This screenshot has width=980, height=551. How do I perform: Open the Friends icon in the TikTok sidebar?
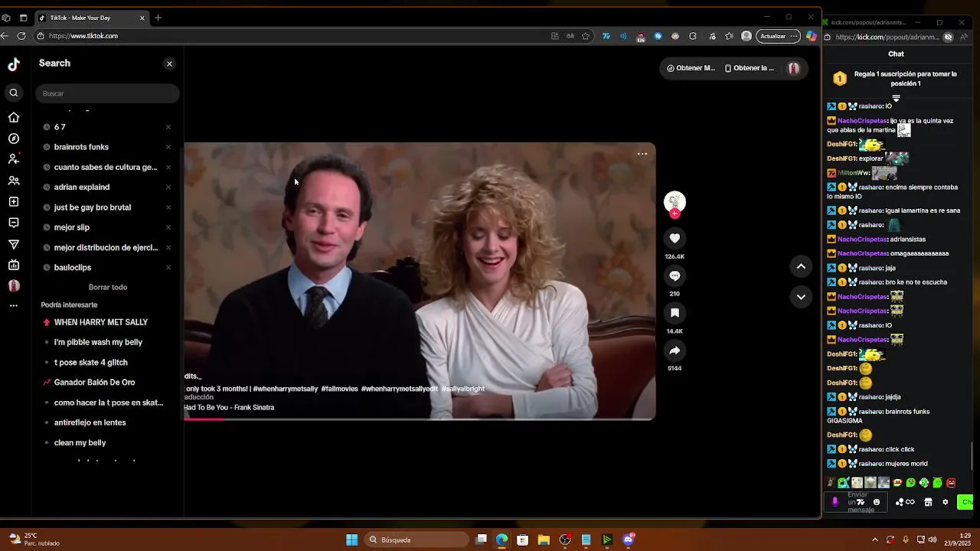click(14, 181)
